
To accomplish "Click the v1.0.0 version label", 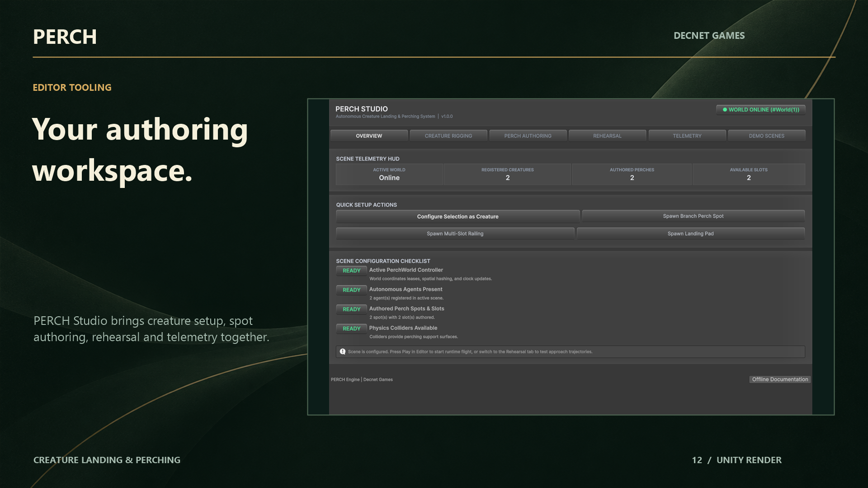I will click(447, 117).
